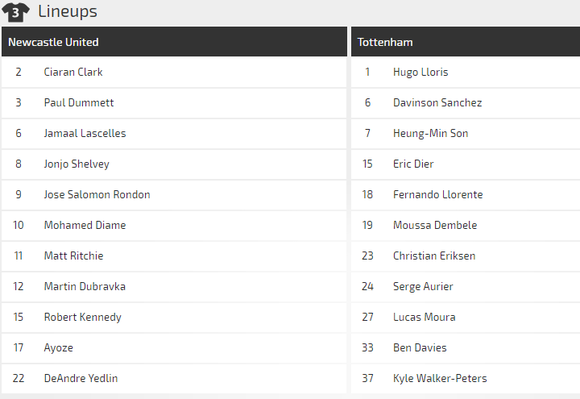
Task: Open Christian Eriksen's entry
Action: [x=434, y=256]
